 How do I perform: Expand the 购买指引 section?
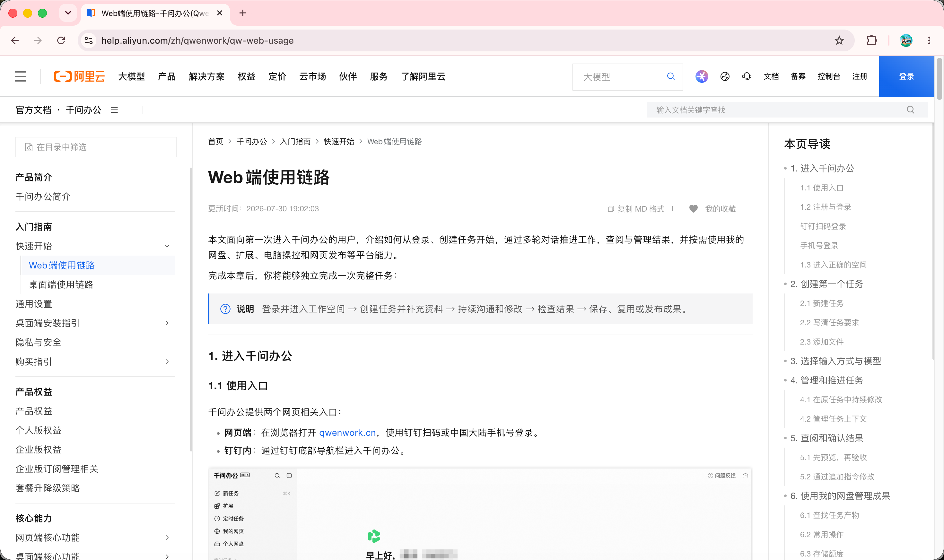167,362
